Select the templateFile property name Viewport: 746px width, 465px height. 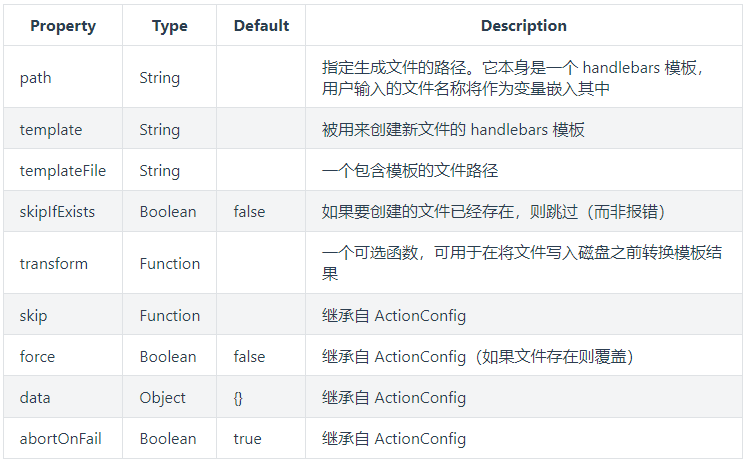pyautogui.click(x=62, y=171)
